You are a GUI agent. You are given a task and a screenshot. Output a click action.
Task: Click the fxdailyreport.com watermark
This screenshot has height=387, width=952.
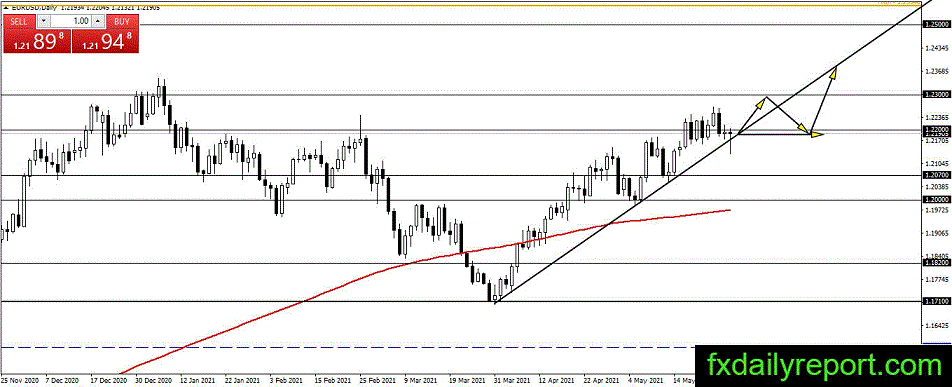[823, 366]
